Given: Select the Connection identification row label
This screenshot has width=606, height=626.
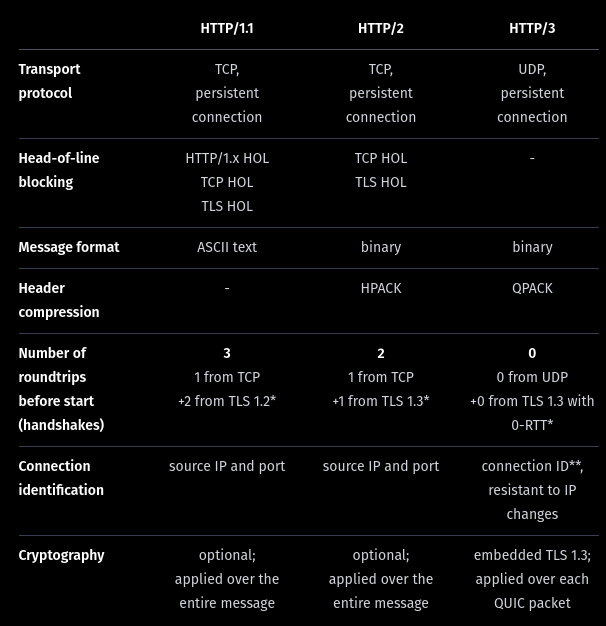Looking at the screenshot, I should (x=60, y=478).
